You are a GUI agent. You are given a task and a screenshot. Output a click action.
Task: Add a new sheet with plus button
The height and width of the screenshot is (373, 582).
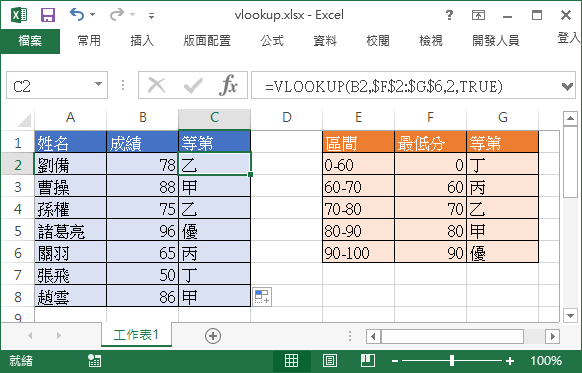213,336
